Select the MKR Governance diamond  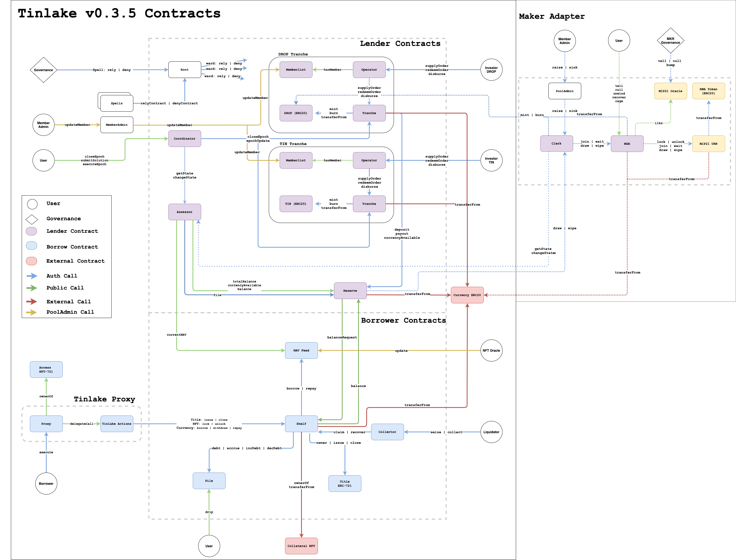coord(670,41)
